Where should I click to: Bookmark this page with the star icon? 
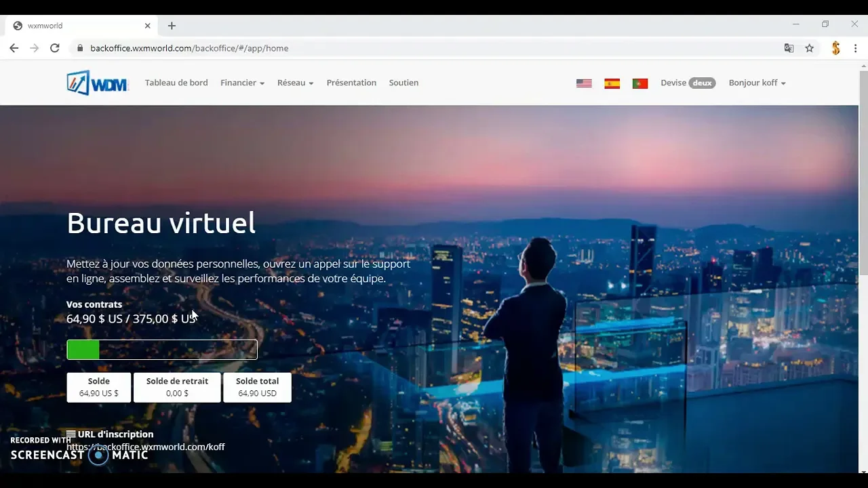pyautogui.click(x=809, y=48)
